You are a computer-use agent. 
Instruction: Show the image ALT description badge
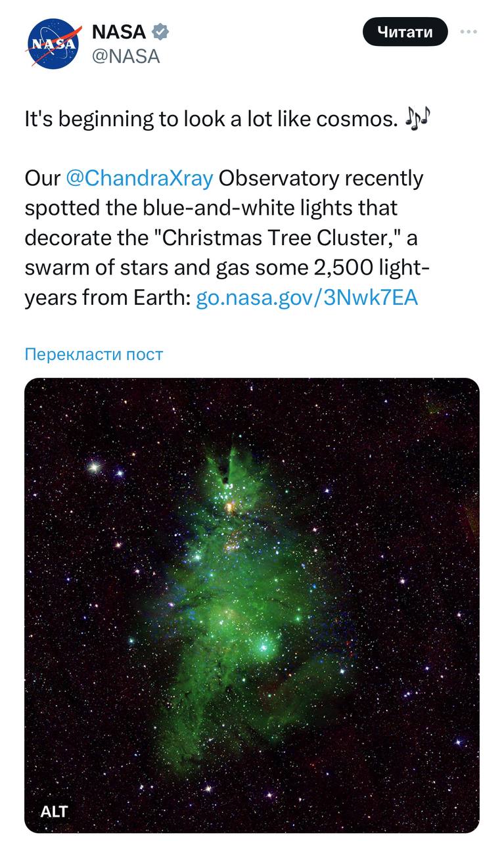pos(54,811)
